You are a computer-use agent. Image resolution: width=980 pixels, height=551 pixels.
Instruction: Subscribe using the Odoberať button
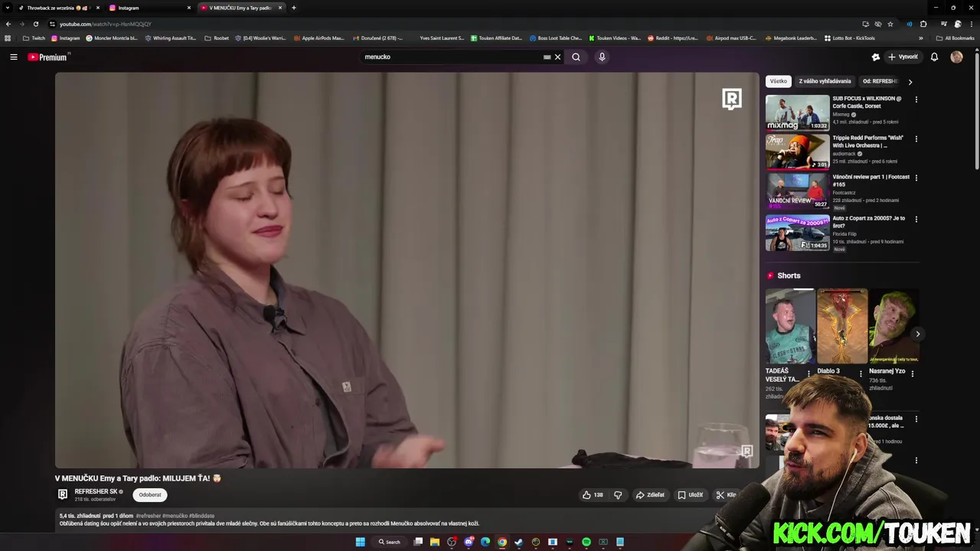pyautogui.click(x=150, y=495)
